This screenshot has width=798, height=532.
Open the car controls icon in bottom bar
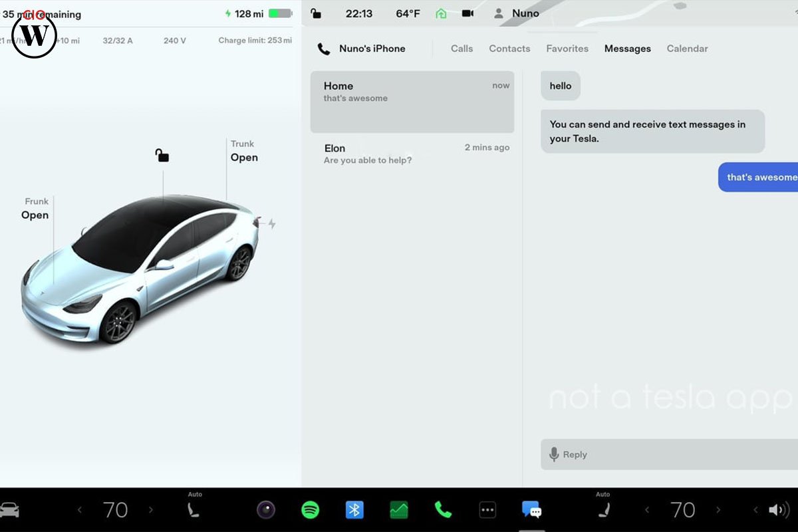click(x=9, y=510)
